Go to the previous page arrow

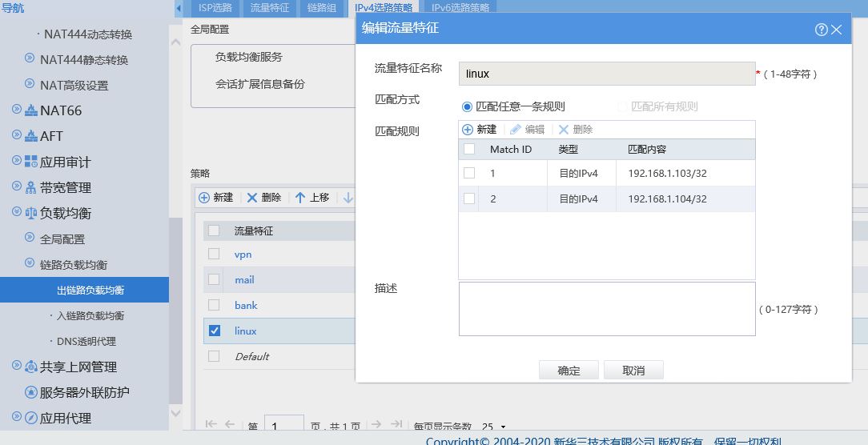point(230,424)
